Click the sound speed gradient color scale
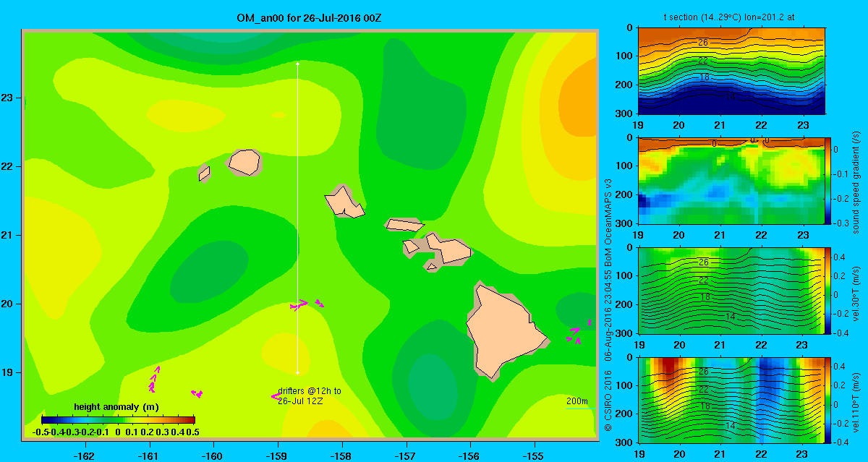 (829, 180)
